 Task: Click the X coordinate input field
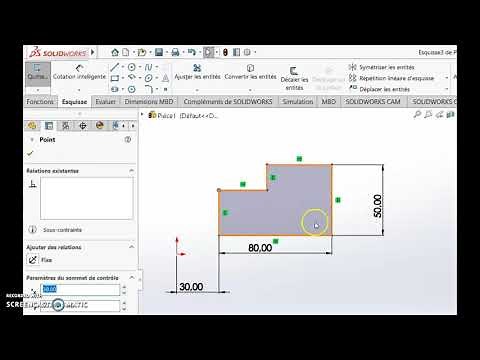80,289
